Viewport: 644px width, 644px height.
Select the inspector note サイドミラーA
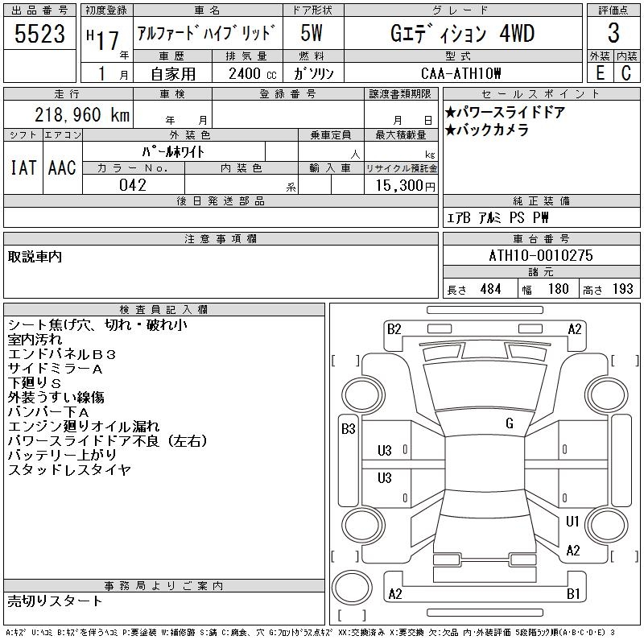[x=55, y=369]
